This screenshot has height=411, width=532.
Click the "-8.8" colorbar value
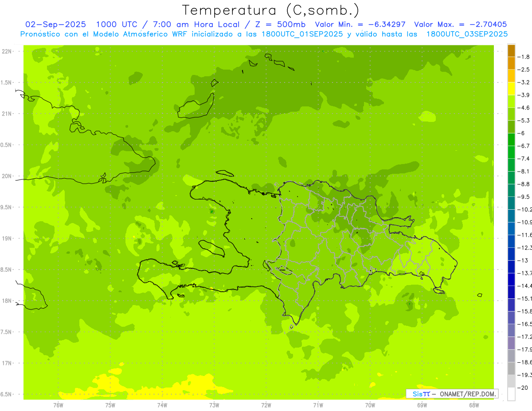tap(524, 184)
